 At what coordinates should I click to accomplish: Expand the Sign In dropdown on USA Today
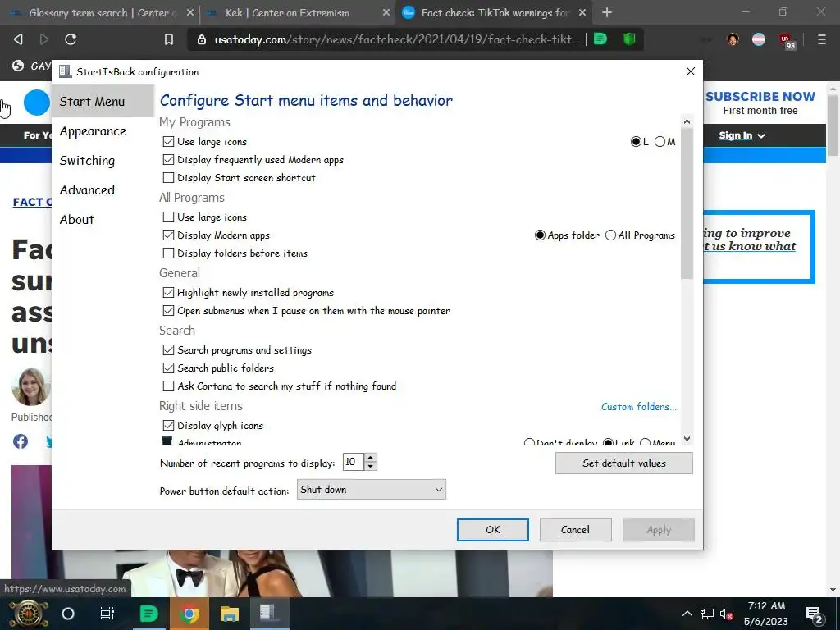pyautogui.click(x=742, y=135)
